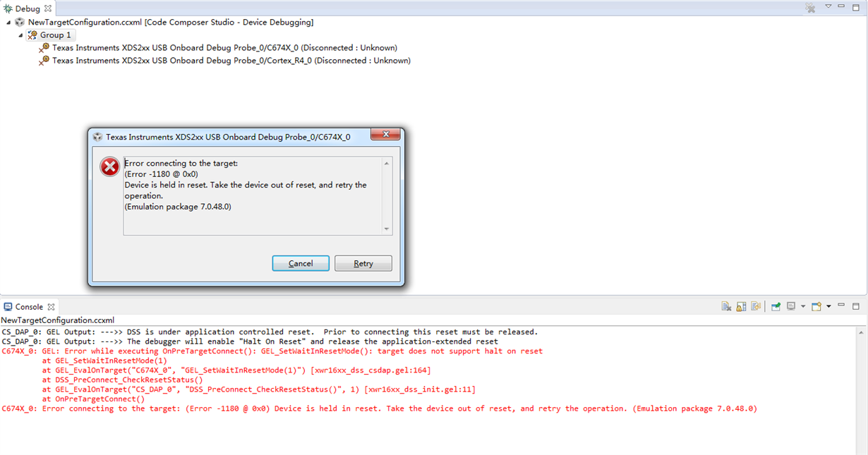Click the 'DSS is under application controlled reset' line
The image size is (868, 455).
click(270, 332)
